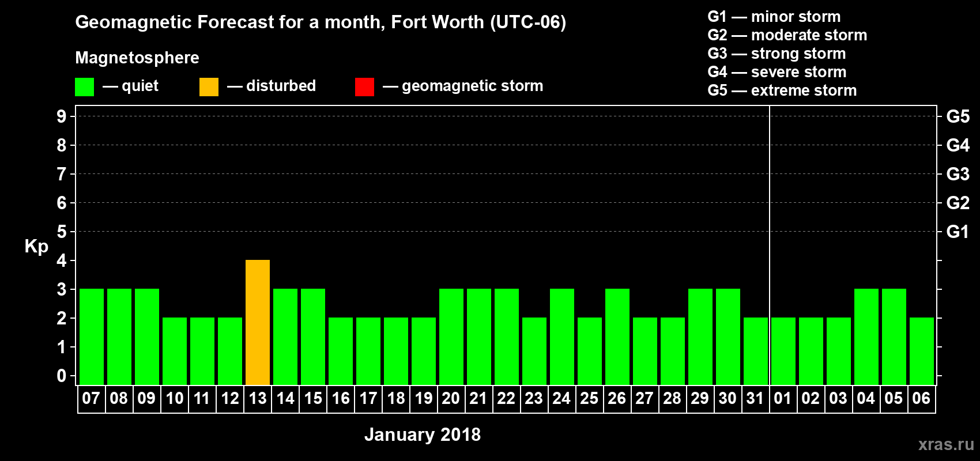Click the Magnetosphere heading
This screenshot has height=461, width=980.
click(x=137, y=58)
